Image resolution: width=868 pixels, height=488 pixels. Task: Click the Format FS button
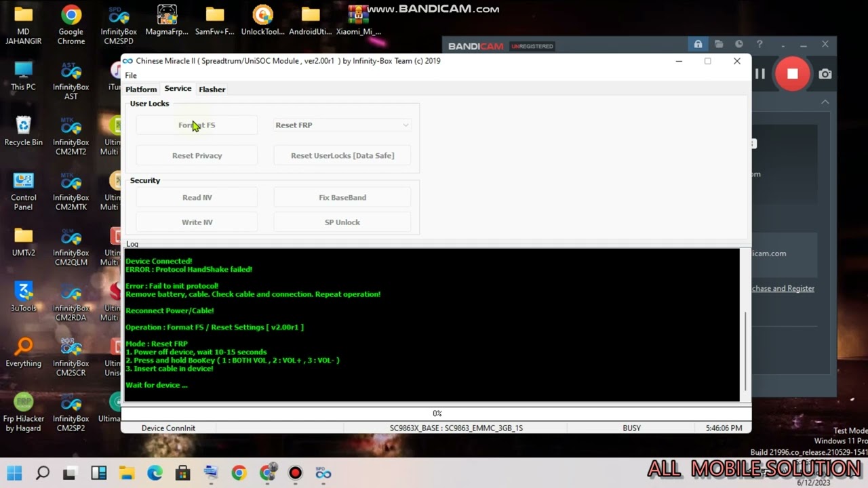point(197,125)
